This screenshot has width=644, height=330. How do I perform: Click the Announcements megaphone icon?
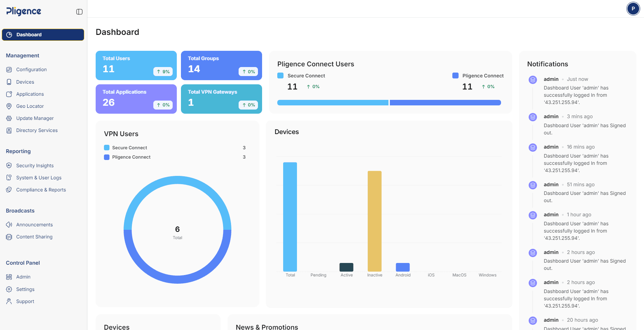9,225
